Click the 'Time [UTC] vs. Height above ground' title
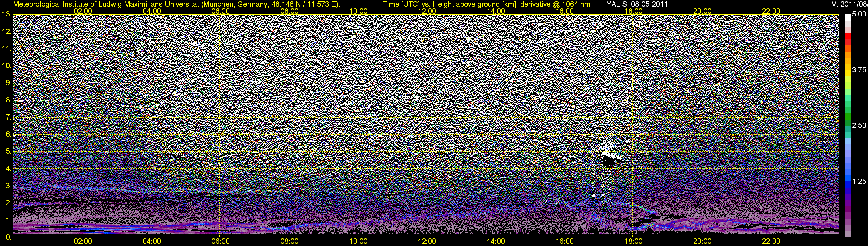 click(x=487, y=4)
